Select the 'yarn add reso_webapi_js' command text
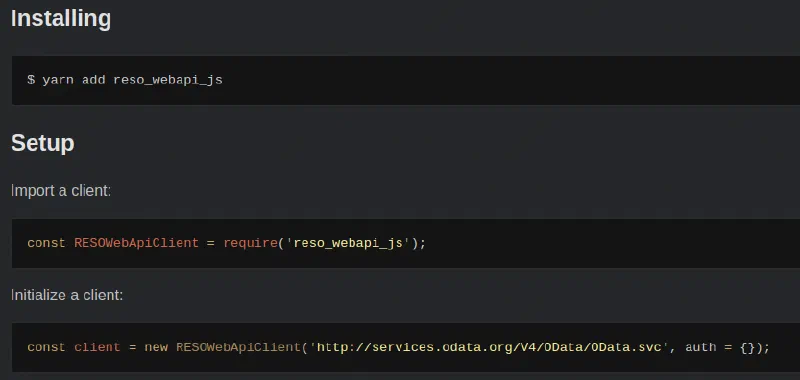 click(x=132, y=80)
